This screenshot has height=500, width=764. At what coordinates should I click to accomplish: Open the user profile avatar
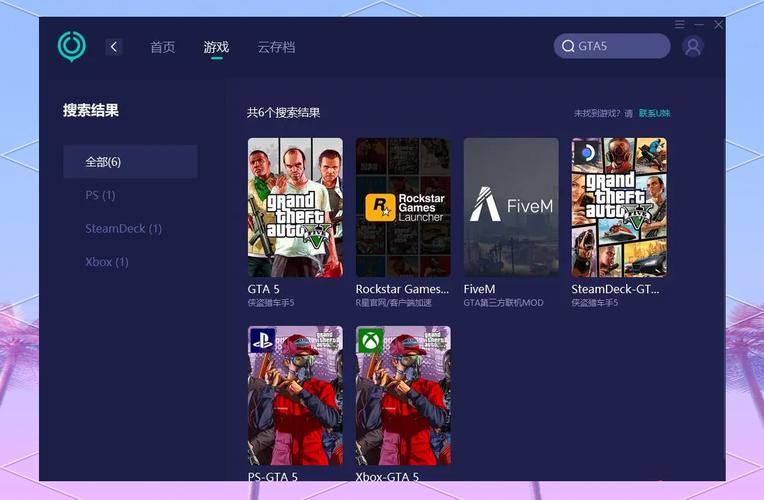coord(693,47)
